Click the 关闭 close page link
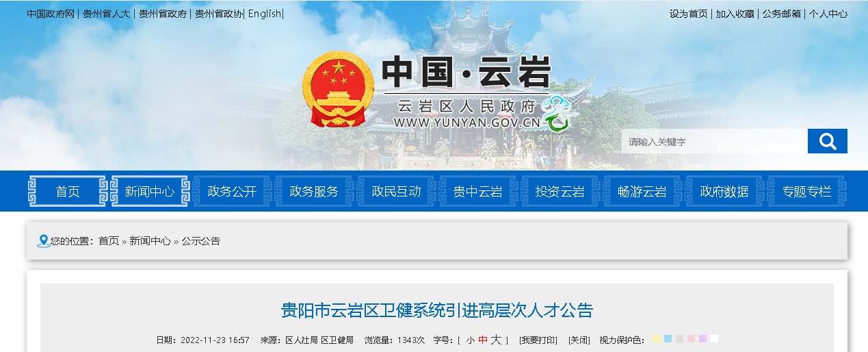Viewport: 868px width, 352px height. coord(579,340)
